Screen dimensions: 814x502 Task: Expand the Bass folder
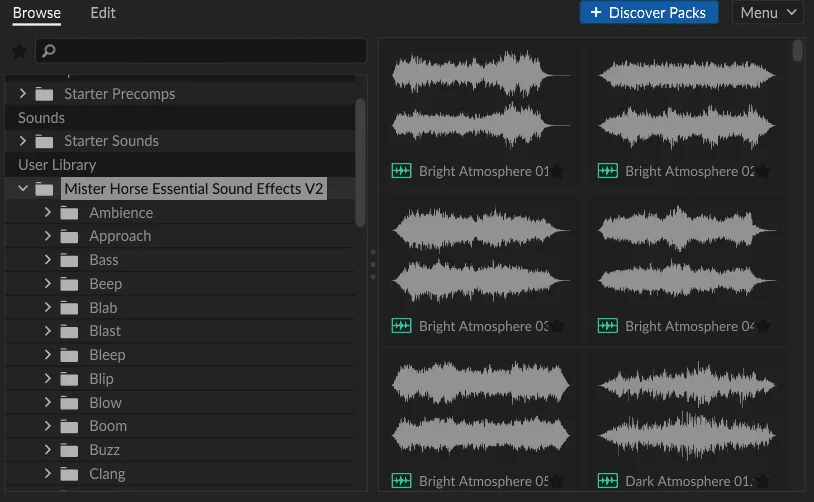coord(48,260)
